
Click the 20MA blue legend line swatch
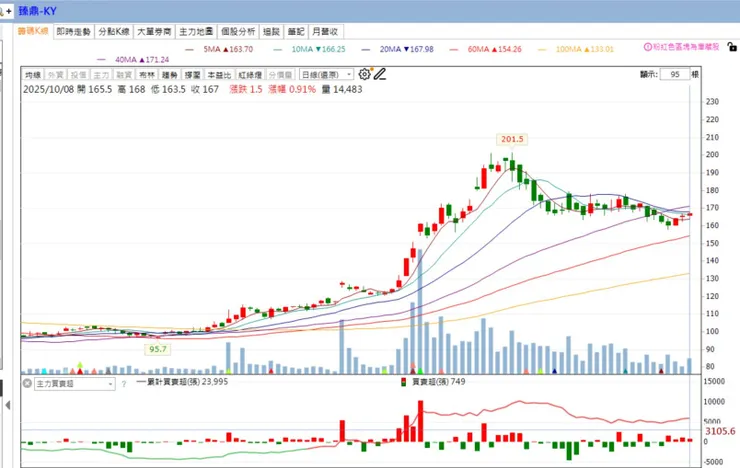coord(366,49)
